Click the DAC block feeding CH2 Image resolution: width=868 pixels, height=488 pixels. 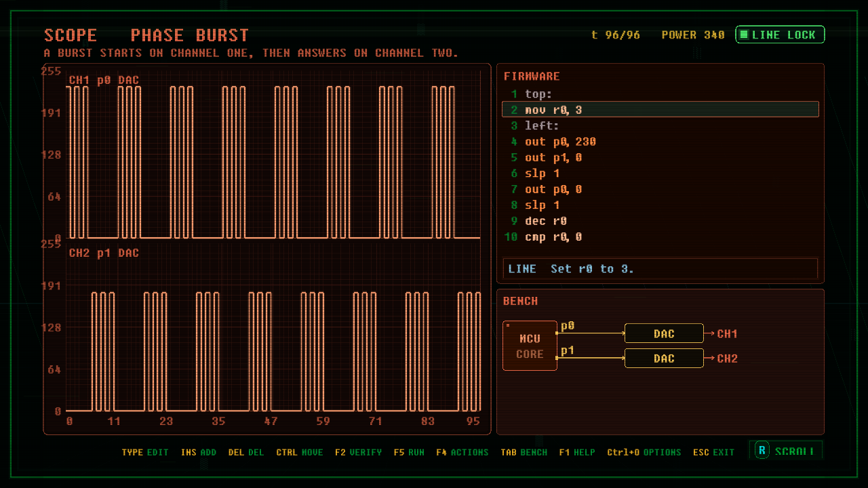(x=664, y=359)
